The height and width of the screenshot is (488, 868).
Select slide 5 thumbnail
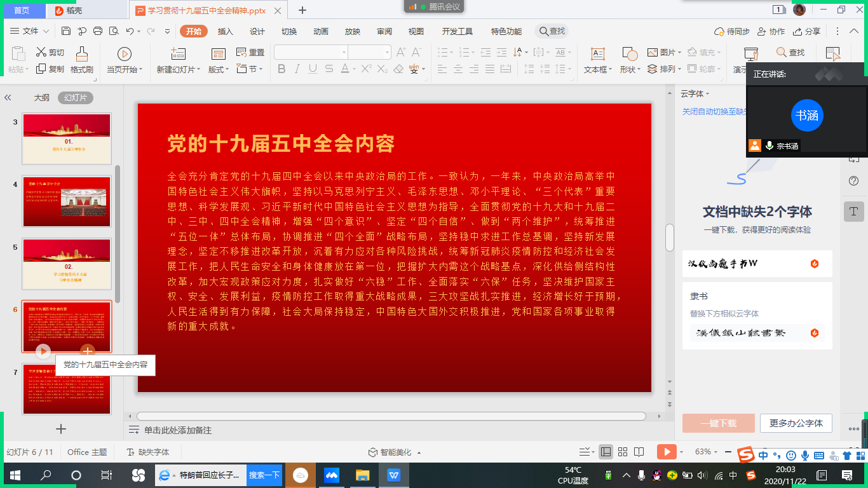click(x=67, y=264)
